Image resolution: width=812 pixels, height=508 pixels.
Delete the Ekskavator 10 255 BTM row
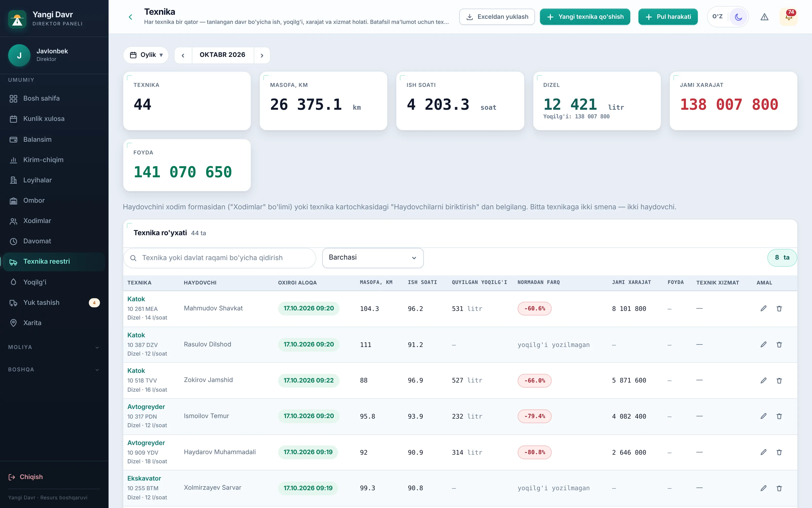(x=779, y=488)
